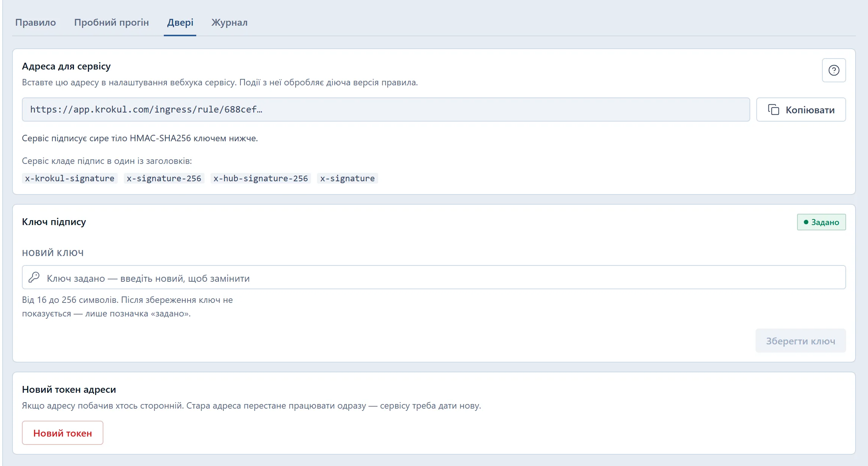
Task: Open the Пробний прогін tab
Action: click(111, 23)
